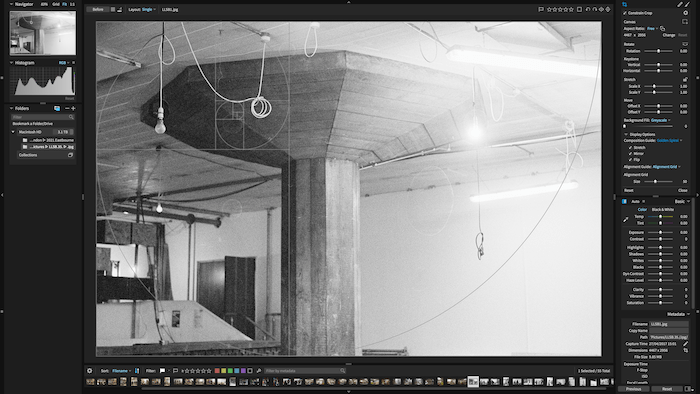Image resolution: width=700 pixels, height=394 pixels.
Task: Set Navigator zoom to Fit
Action: (65, 4)
